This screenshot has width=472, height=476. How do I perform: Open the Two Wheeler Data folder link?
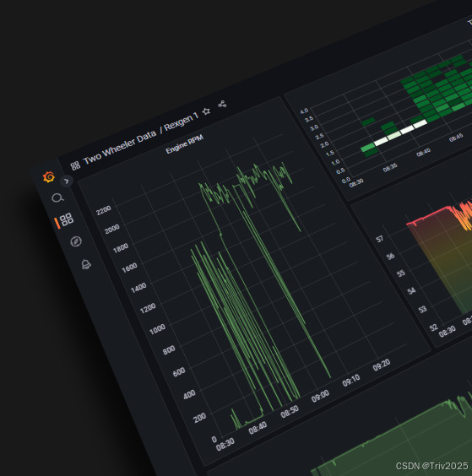coord(120,147)
